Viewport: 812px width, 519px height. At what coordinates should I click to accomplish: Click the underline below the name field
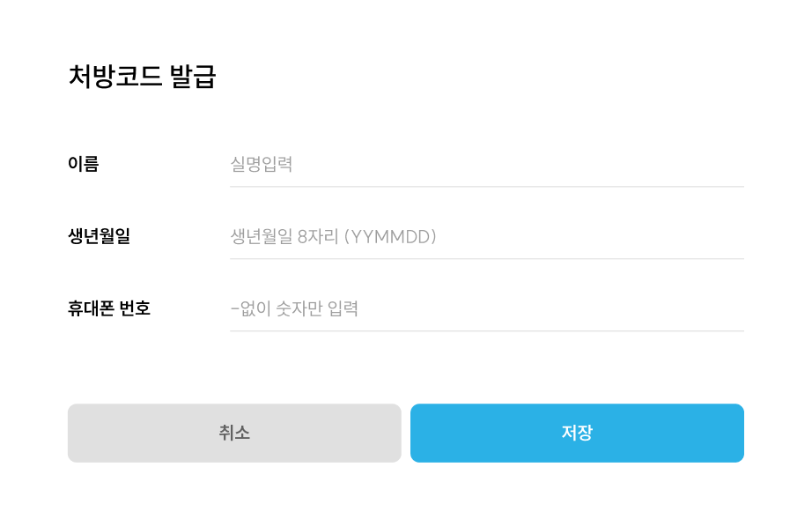pyautogui.click(x=484, y=186)
